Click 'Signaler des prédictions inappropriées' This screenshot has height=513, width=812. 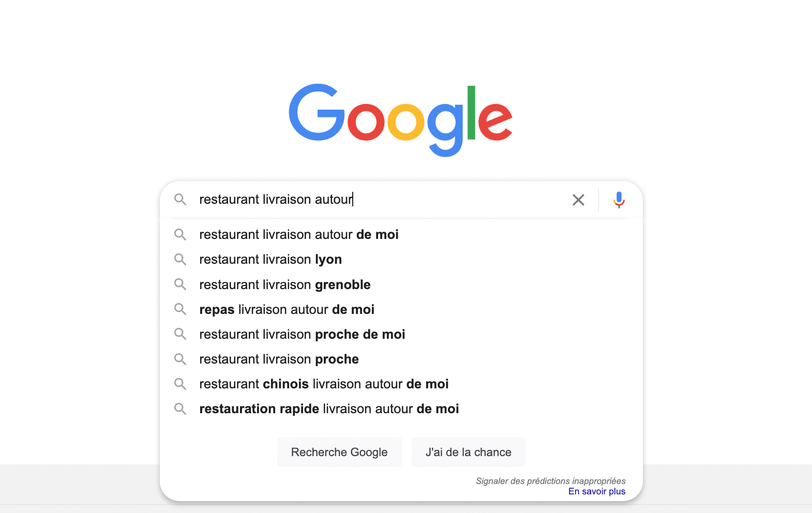[550, 480]
